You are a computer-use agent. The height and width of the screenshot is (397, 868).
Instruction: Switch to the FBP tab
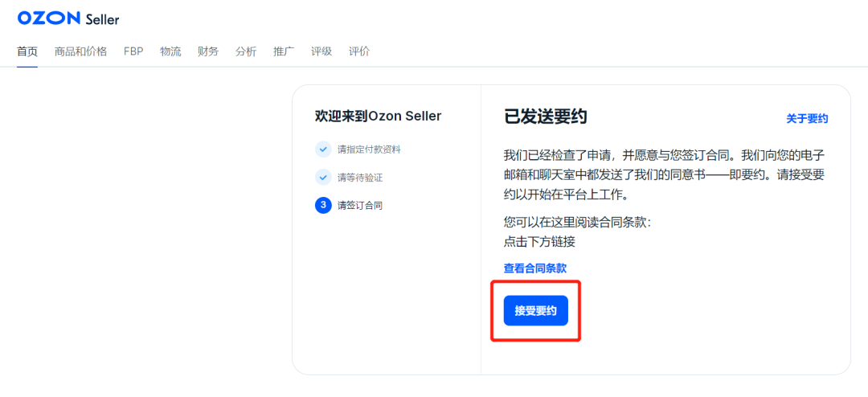133,51
